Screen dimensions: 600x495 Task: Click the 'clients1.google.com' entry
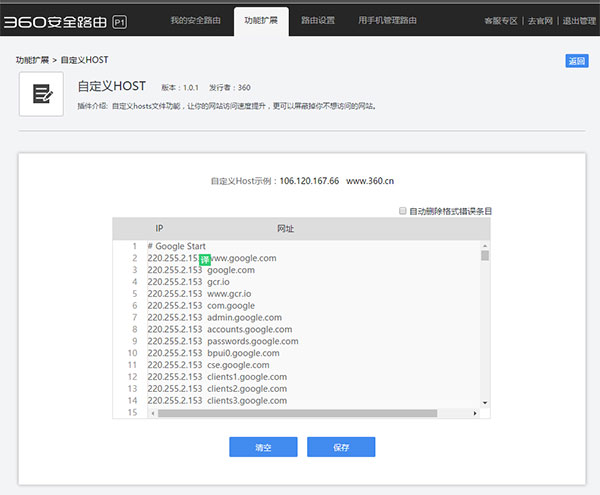247,377
